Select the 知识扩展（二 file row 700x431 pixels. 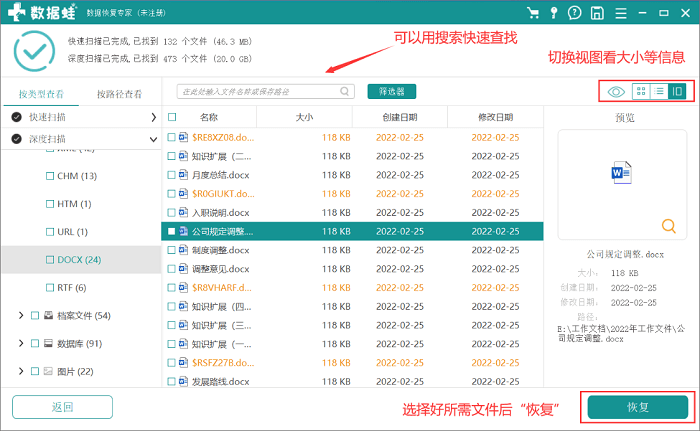[352, 156]
